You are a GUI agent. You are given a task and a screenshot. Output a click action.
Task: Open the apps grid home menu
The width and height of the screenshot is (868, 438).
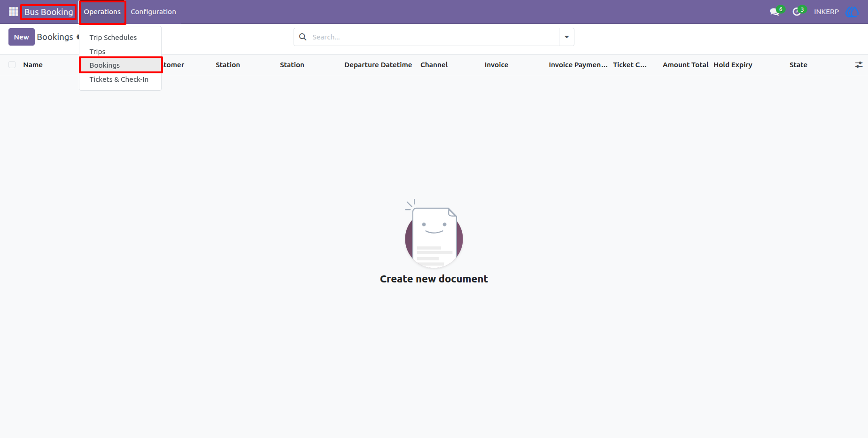(x=13, y=12)
